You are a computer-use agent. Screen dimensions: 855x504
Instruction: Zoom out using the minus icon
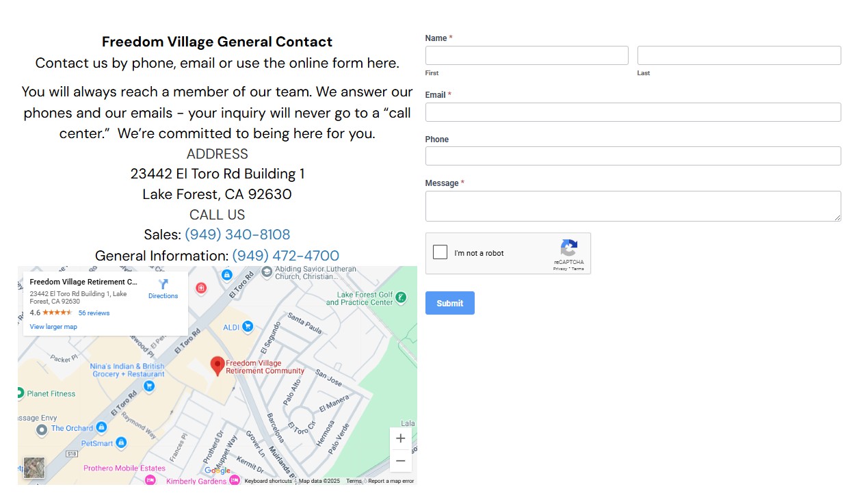coord(401,461)
